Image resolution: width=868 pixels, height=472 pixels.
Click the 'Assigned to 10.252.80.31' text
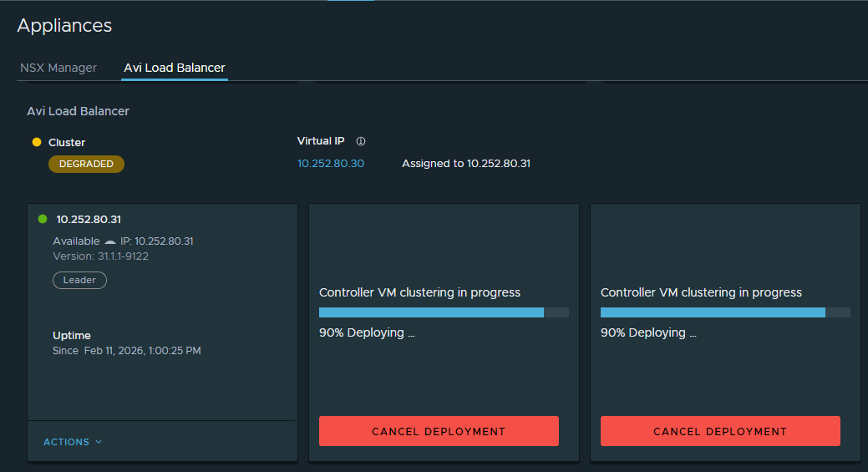466,163
